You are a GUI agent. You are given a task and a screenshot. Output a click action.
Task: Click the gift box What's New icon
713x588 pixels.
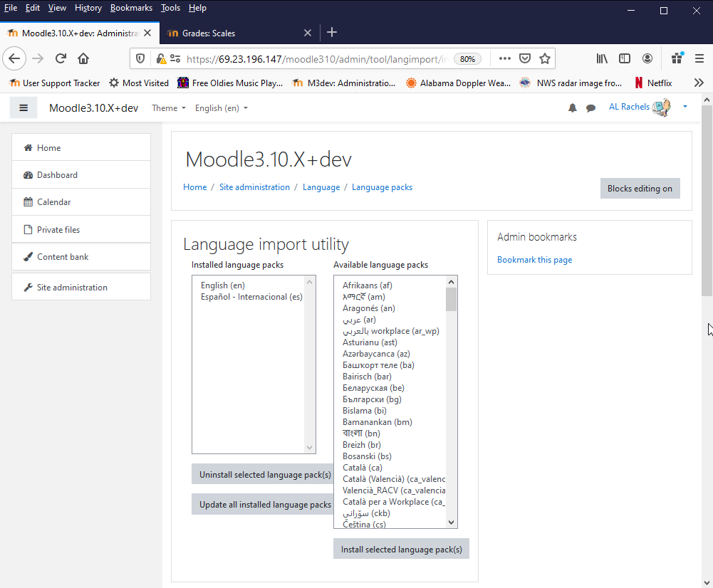pyautogui.click(x=677, y=58)
